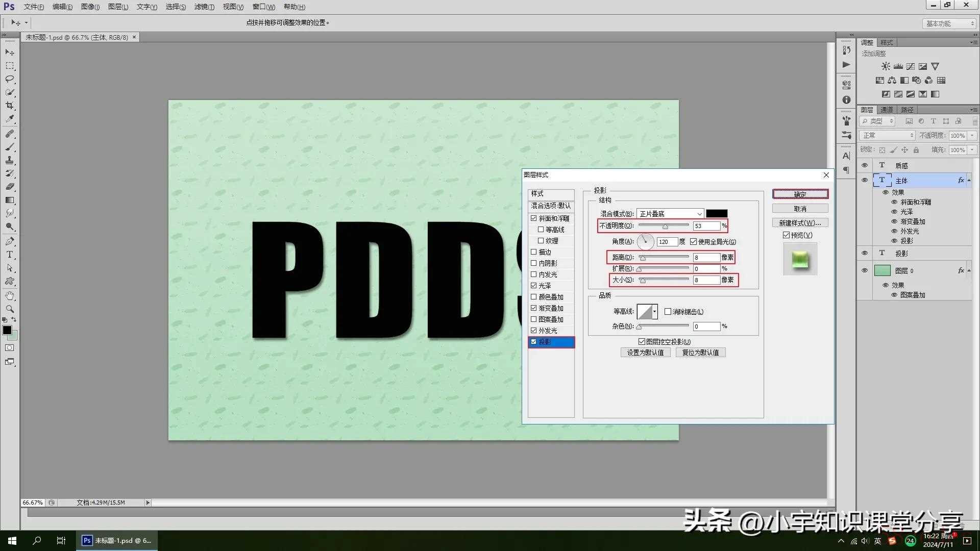This screenshot has width=980, height=551.
Task: Collapse effects on 图层 0
Action: 969,271
